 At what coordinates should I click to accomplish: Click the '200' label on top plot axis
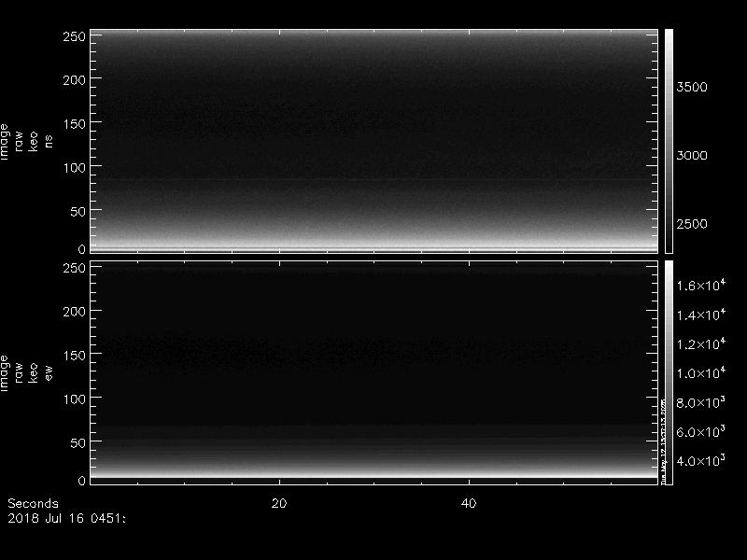[75, 80]
